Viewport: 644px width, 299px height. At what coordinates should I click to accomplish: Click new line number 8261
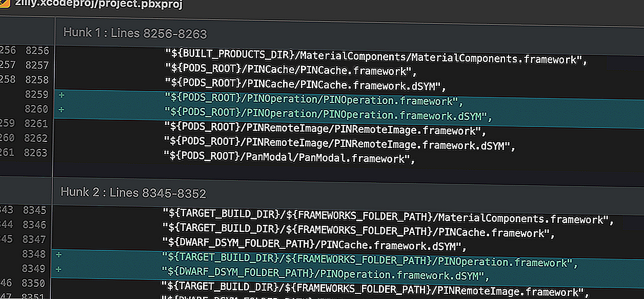(x=37, y=123)
